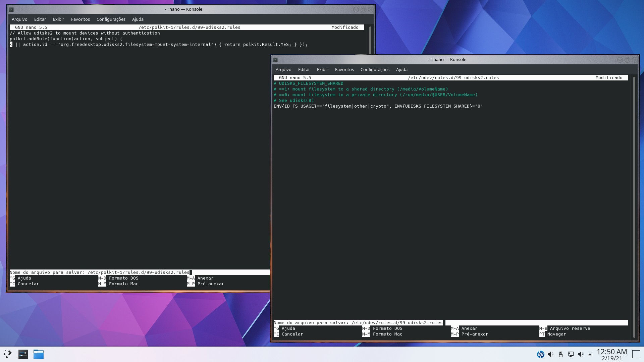Viewport: 644px width, 362px height.
Task: Open network connections tray icon
Action: coord(571,354)
